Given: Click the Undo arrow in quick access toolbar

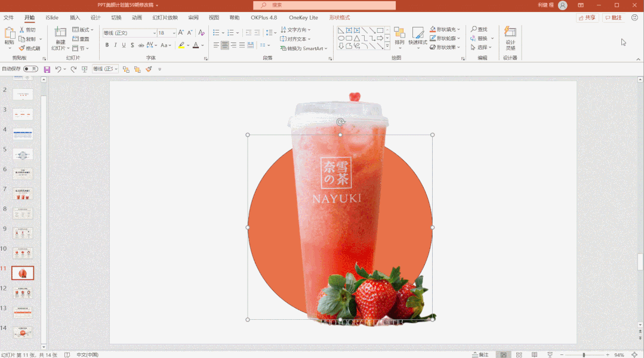Looking at the screenshot, I should 58,69.
